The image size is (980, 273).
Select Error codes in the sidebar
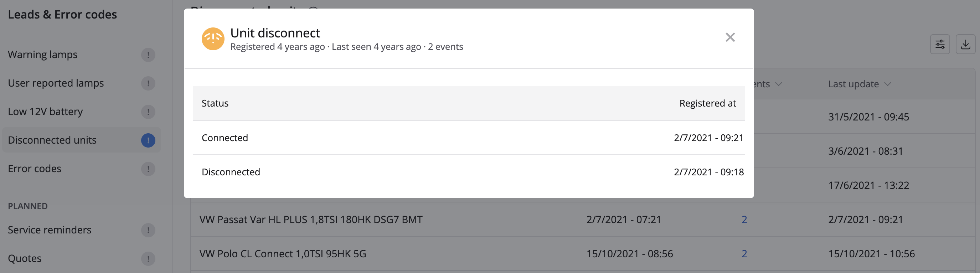(x=35, y=169)
